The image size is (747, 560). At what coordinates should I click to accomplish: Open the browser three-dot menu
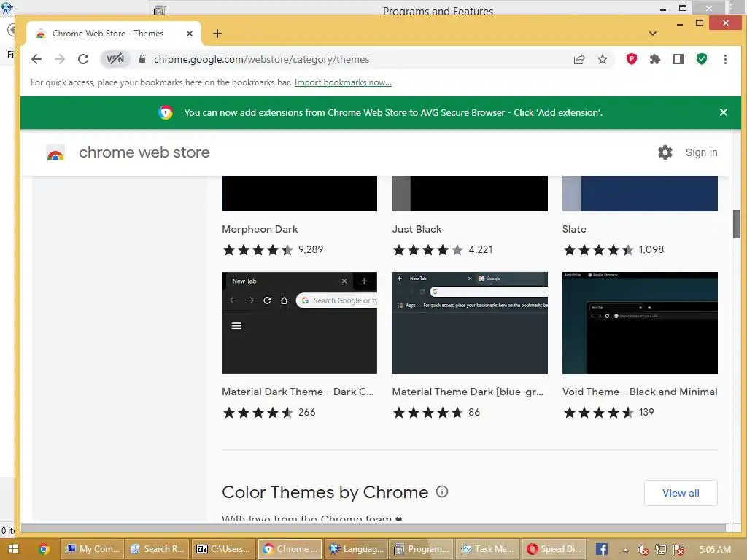pos(725,59)
